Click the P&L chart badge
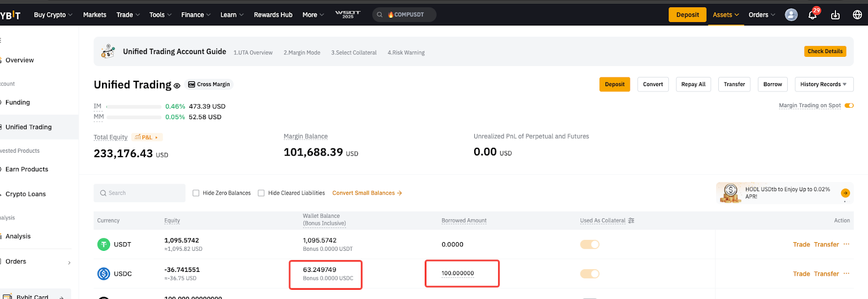868x299 pixels. [x=146, y=138]
